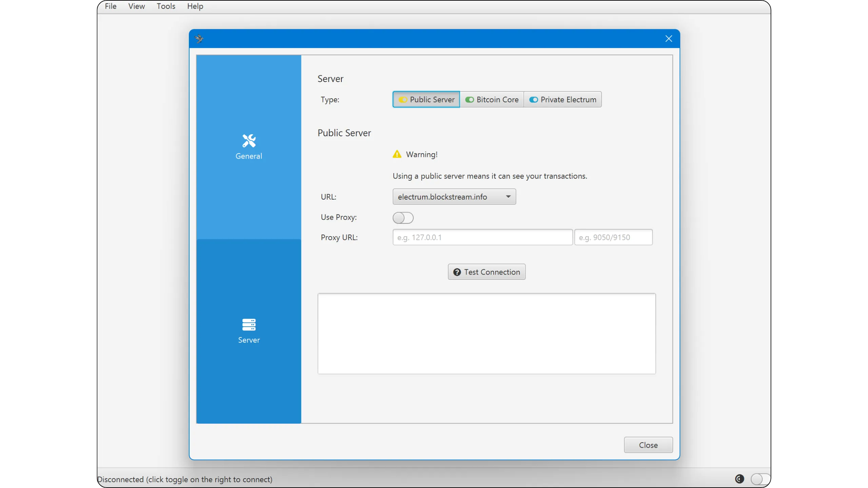Click the 'Public Server' section heading
The width and height of the screenshot is (868, 488).
[x=344, y=133]
